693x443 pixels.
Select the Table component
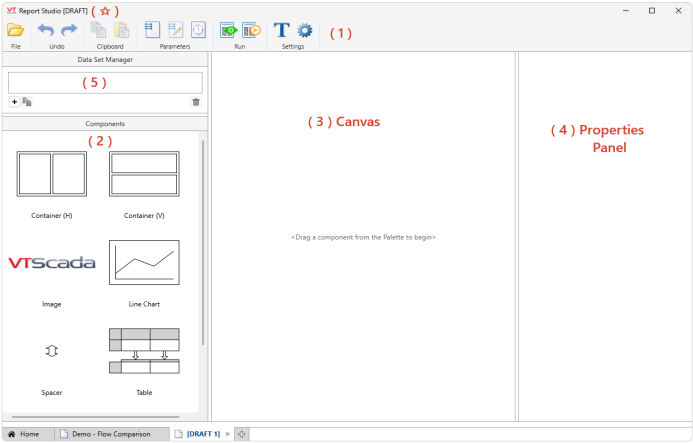pos(144,351)
